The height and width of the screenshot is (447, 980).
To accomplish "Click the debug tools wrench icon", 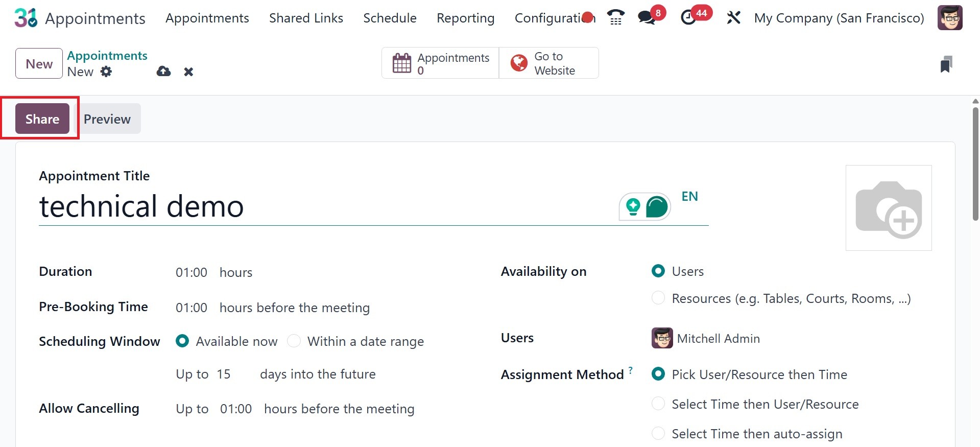I will (733, 18).
